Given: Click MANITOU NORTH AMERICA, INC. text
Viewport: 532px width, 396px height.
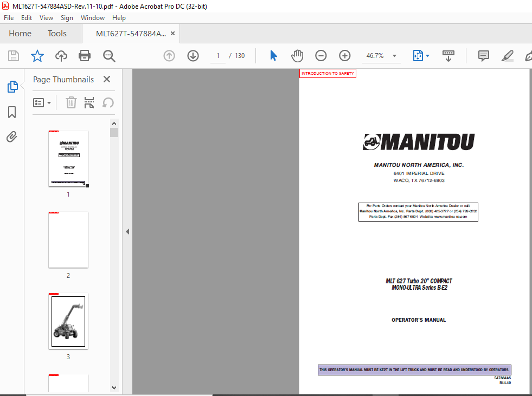Looking at the screenshot, I should tap(419, 165).
